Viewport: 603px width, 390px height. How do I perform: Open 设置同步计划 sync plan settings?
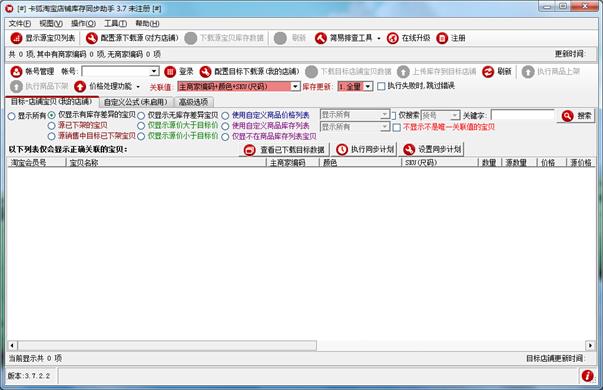pos(433,150)
